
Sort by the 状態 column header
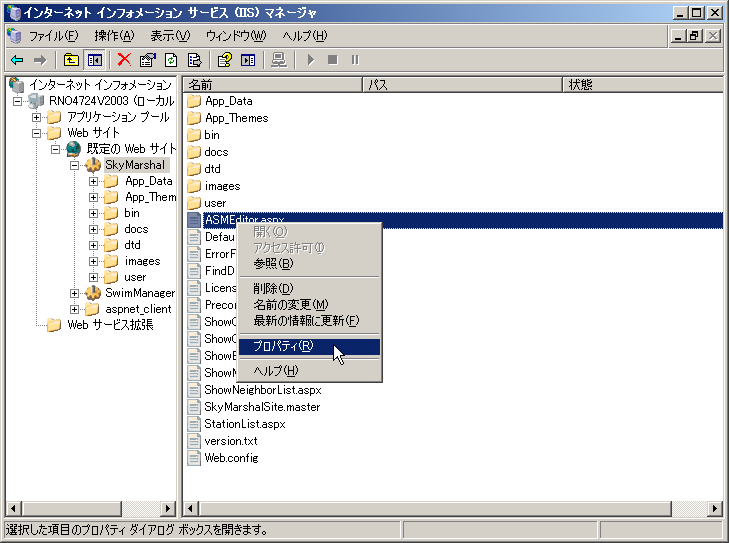tap(643, 85)
